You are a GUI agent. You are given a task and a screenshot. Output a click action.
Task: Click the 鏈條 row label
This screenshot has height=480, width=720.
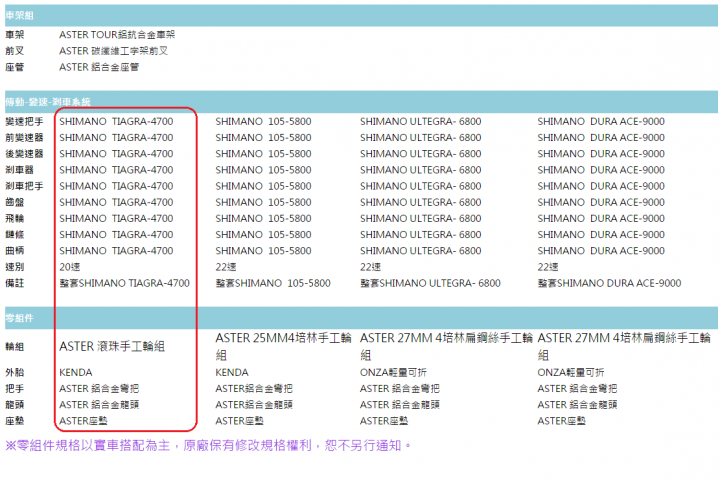tap(15, 234)
